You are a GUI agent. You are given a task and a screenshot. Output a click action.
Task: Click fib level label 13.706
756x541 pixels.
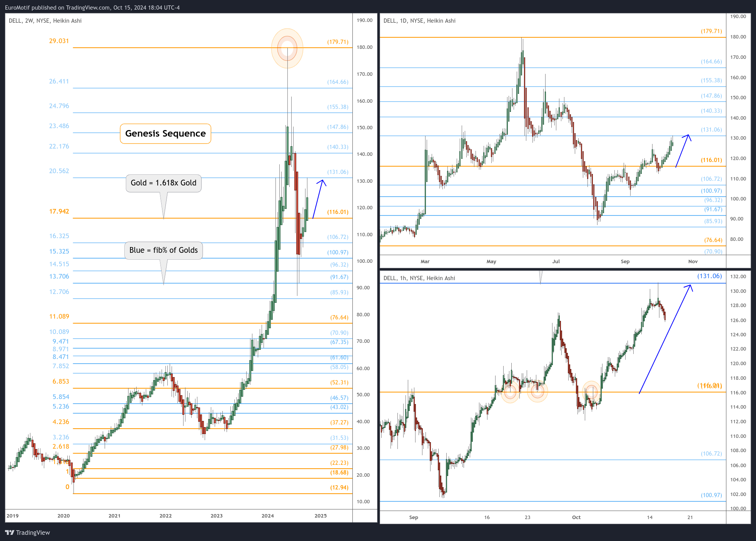pos(59,276)
